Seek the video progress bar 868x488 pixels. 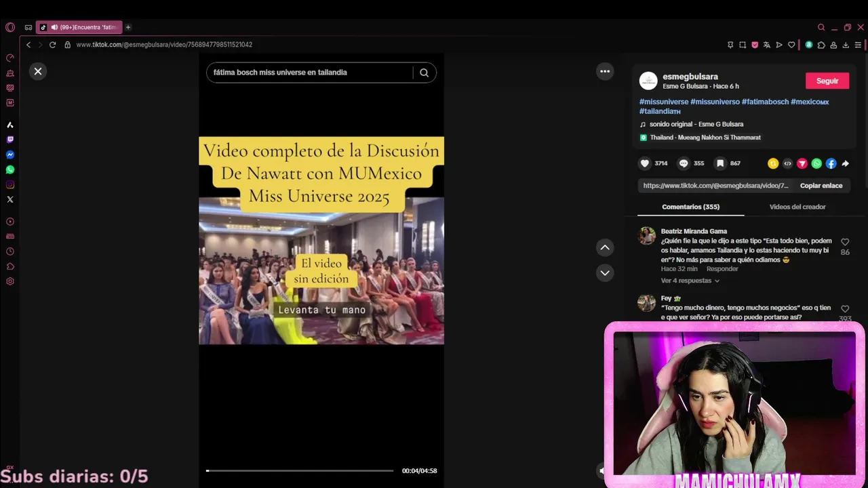300,470
